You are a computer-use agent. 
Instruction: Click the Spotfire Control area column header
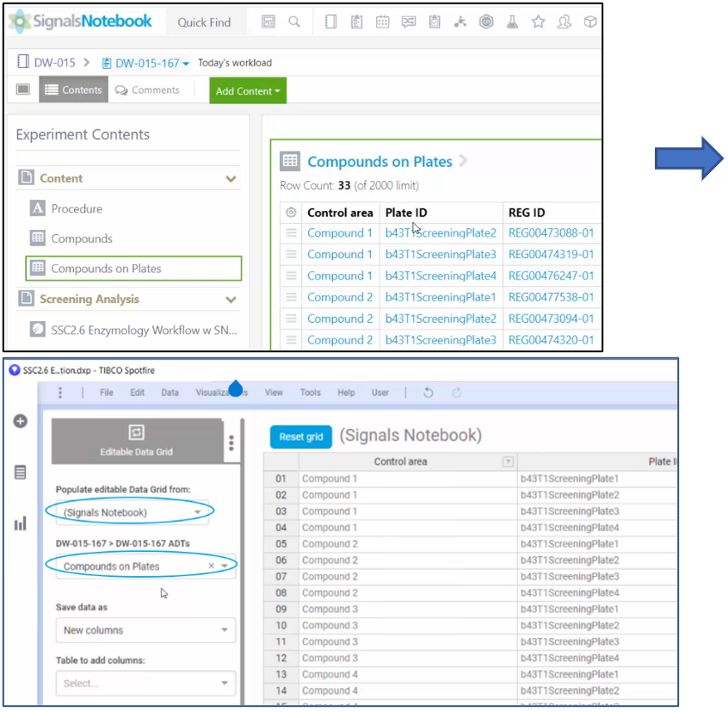click(x=401, y=461)
